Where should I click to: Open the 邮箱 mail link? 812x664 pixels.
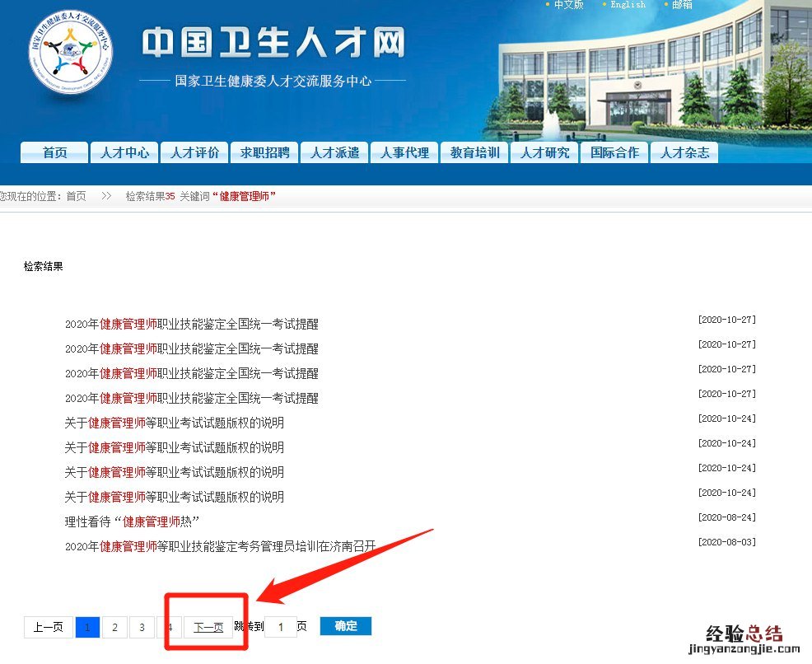(682, 5)
